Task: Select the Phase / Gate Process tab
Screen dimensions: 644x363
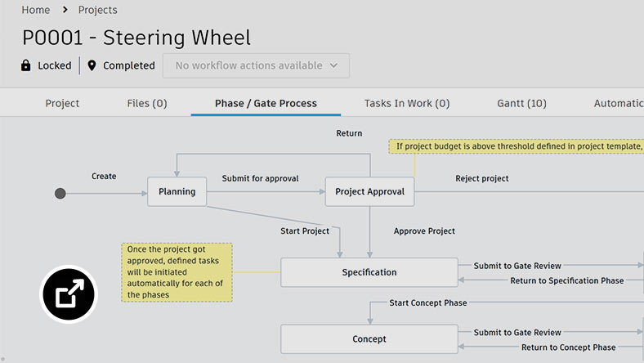Action: click(266, 103)
